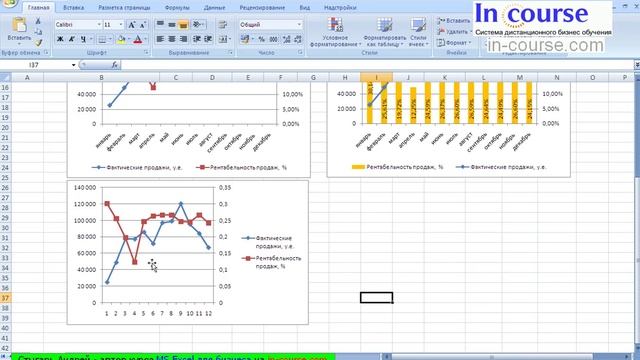Open the Надстройки tab
This screenshot has height=360, width=640.
click(x=340, y=7)
